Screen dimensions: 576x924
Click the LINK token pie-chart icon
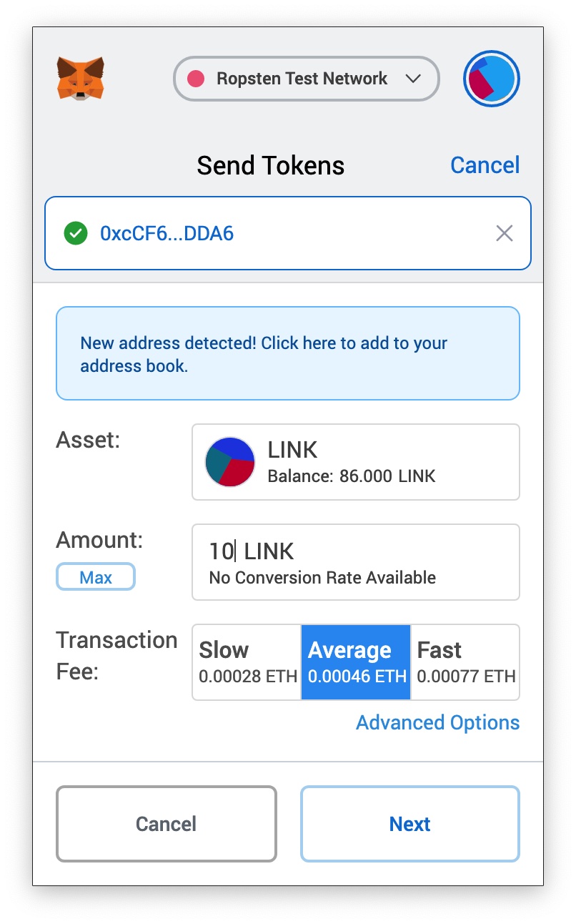[x=230, y=462]
